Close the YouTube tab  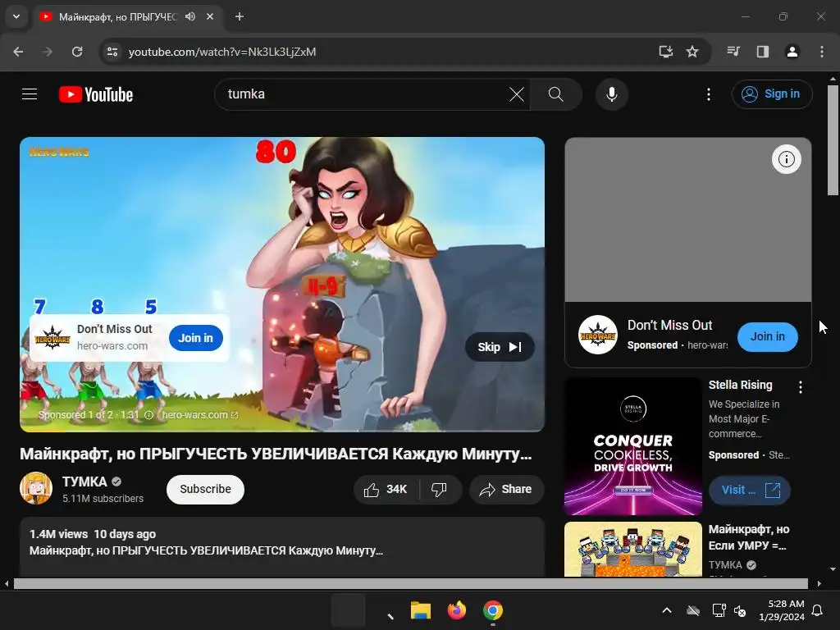[x=210, y=16]
